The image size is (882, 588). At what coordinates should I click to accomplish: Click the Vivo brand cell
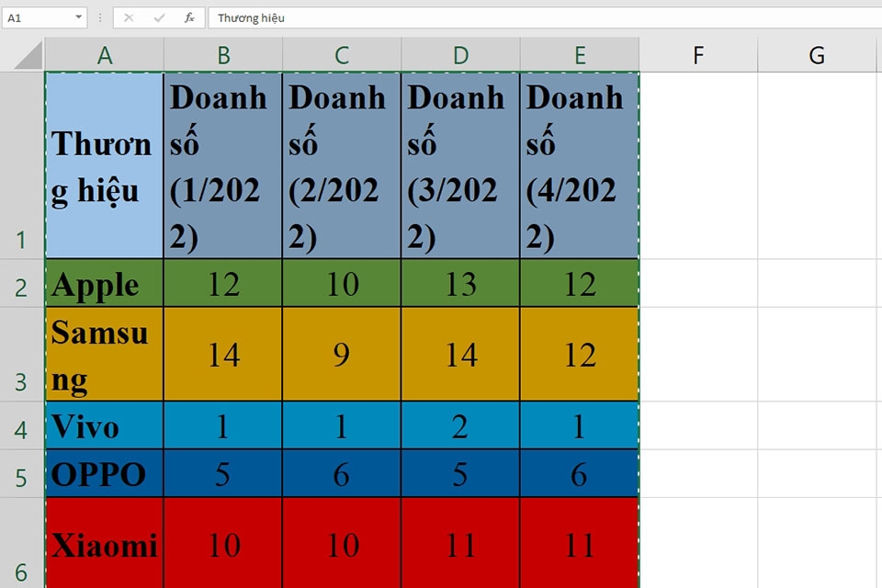105,425
